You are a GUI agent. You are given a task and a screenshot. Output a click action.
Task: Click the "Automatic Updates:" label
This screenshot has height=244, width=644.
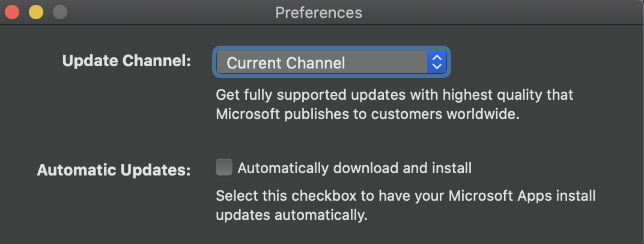(x=114, y=169)
